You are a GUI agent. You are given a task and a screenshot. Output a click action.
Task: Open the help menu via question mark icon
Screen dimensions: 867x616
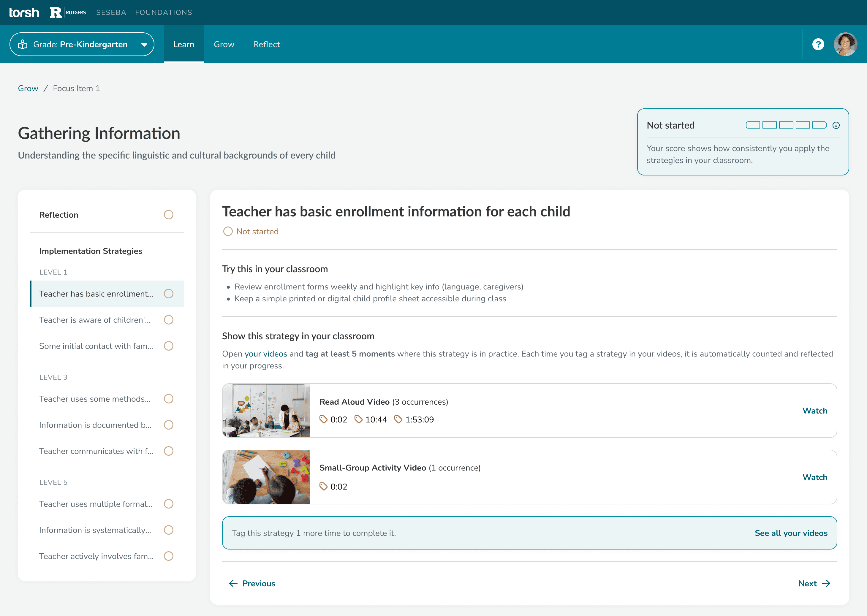click(818, 44)
